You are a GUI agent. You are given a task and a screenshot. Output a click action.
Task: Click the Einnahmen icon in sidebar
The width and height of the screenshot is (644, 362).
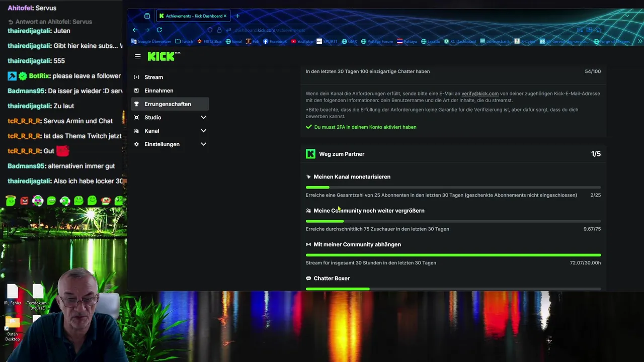(x=136, y=90)
